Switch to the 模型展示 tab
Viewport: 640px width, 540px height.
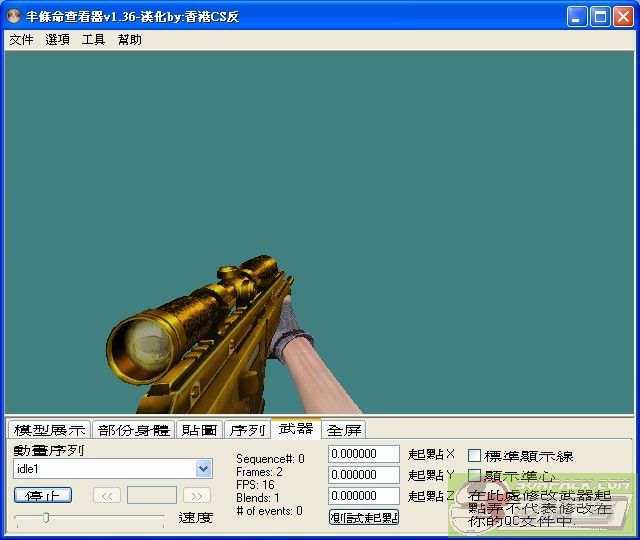point(49,430)
